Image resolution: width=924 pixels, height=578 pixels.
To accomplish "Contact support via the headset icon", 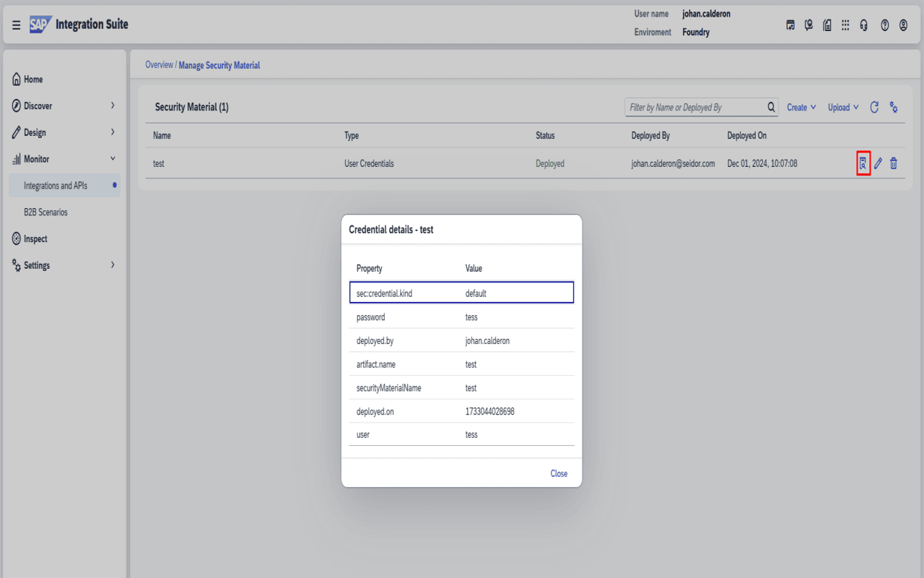I will [863, 25].
